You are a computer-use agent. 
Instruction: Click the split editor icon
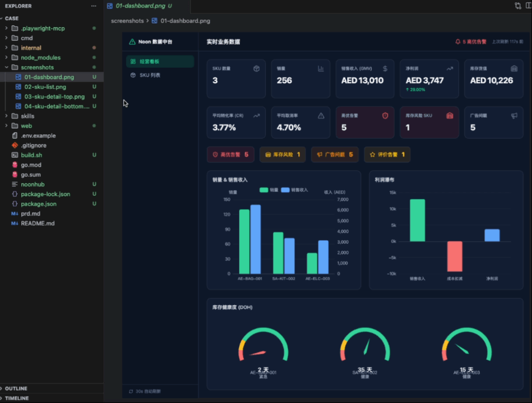(529, 6)
